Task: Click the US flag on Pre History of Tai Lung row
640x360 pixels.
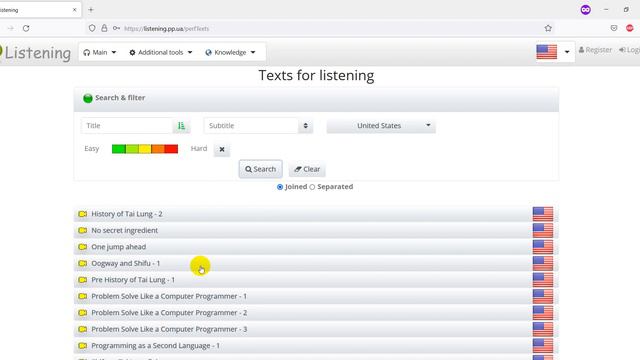Action: pos(543,280)
